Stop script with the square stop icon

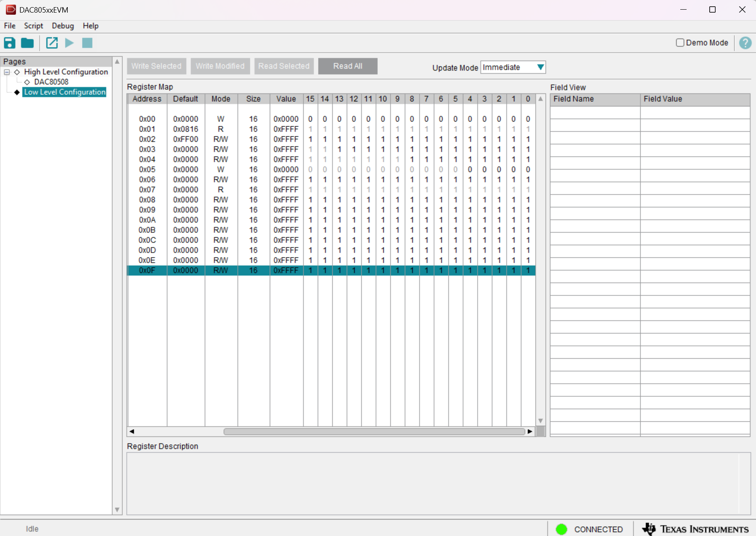[87, 43]
